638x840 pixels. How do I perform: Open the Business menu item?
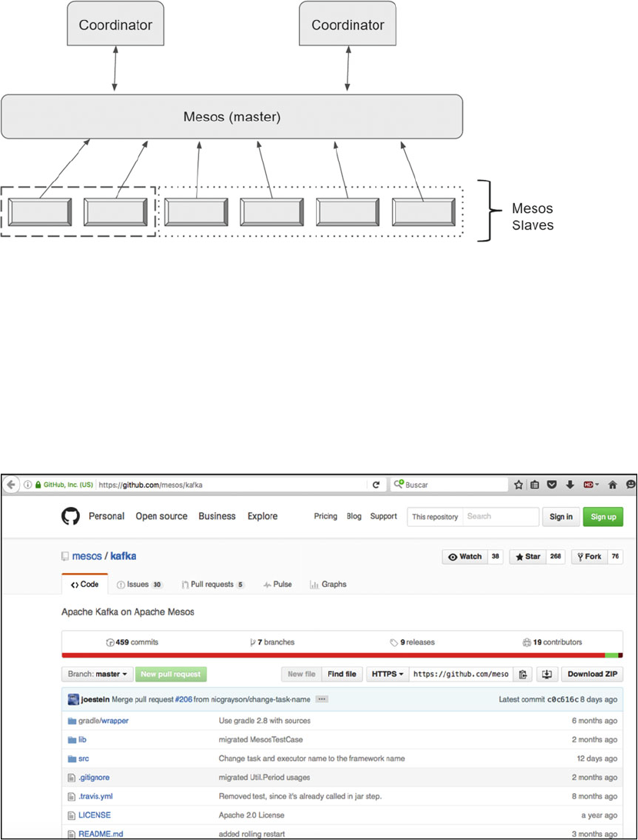pyautogui.click(x=217, y=516)
